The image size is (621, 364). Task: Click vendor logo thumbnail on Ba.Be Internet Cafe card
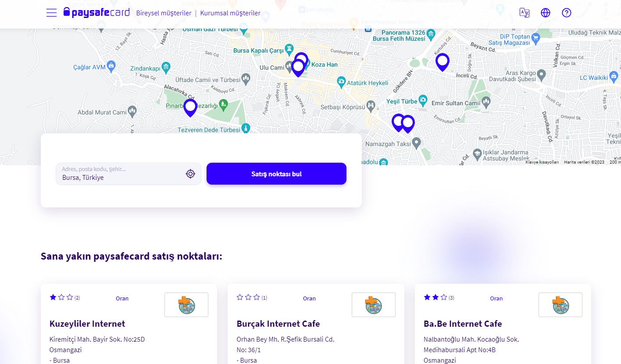tap(560, 305)
